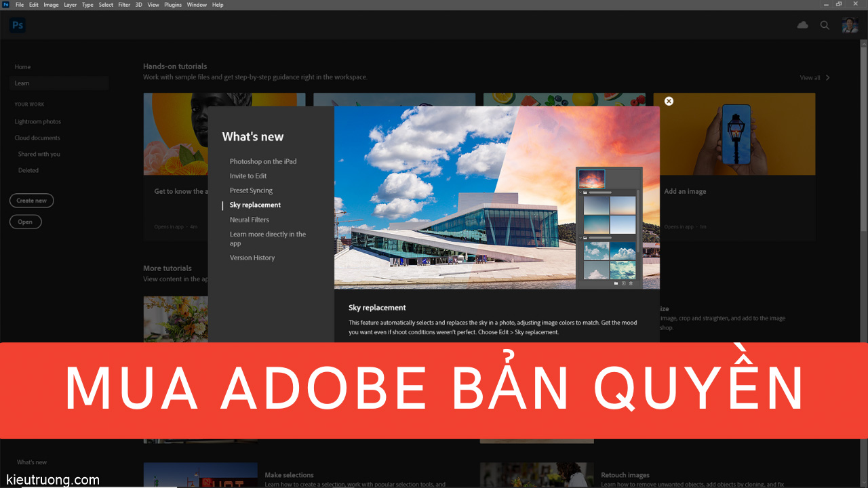
Task: Select Photoshop on the iPad item
Action: [263, 161]
